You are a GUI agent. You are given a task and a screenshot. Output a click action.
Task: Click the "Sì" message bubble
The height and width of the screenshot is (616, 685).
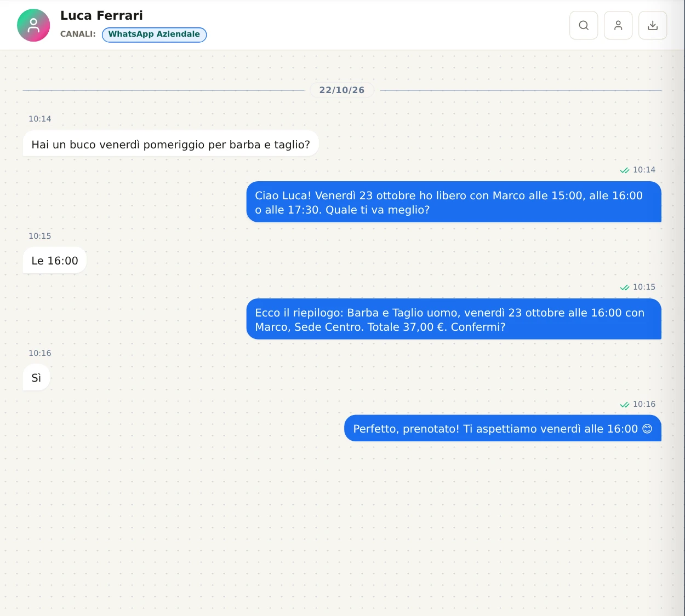(x=36, y=378)
